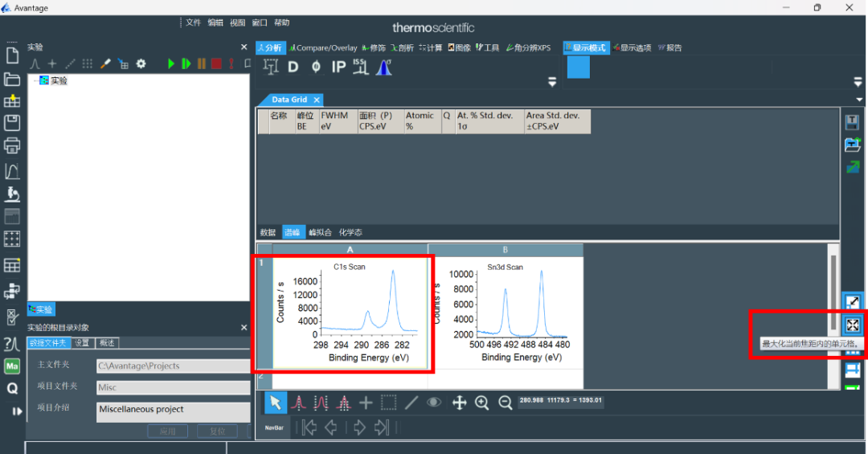
Task: Go to last item in NavBar
Action: (x=382, y=427)
